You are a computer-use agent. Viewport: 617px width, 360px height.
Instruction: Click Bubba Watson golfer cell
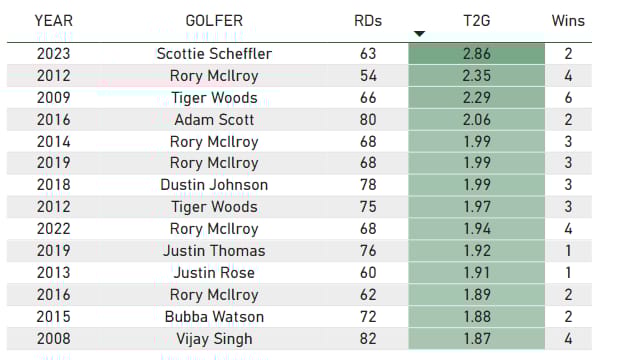click(214, 317)
